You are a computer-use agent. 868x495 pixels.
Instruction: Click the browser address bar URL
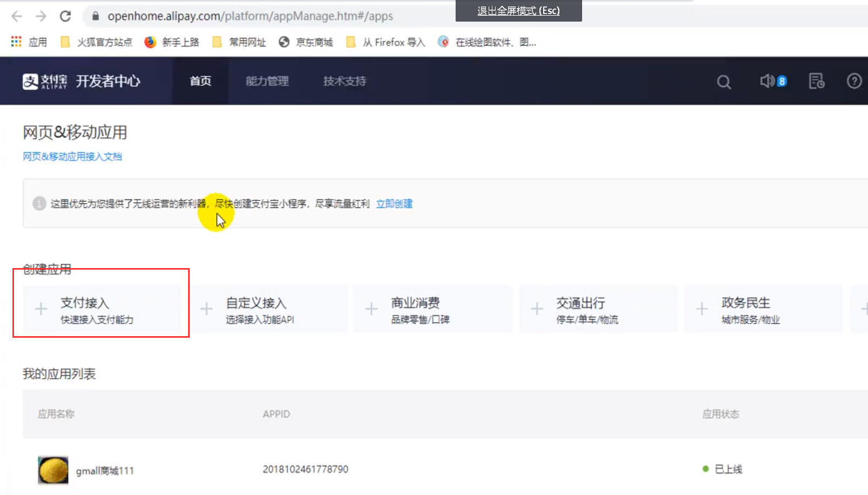[250, 16]
